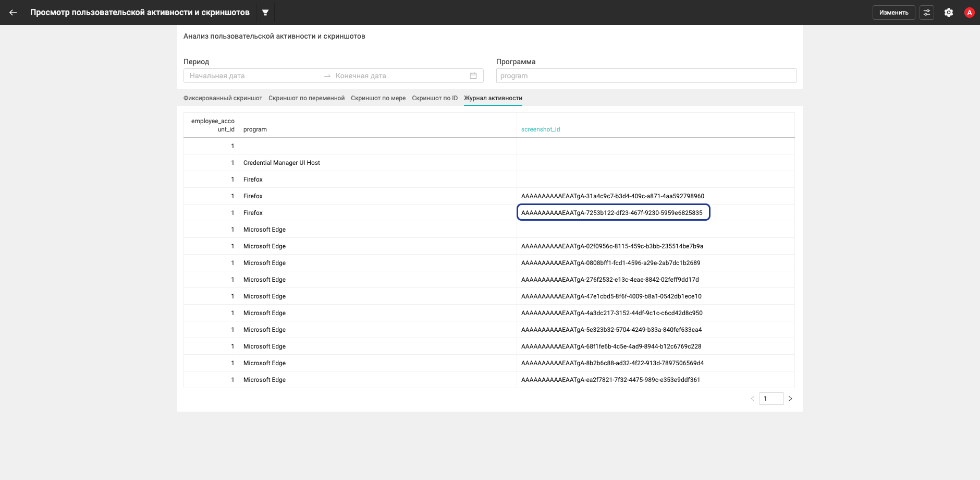Open the sliders settings icon button

coord(927,13)
